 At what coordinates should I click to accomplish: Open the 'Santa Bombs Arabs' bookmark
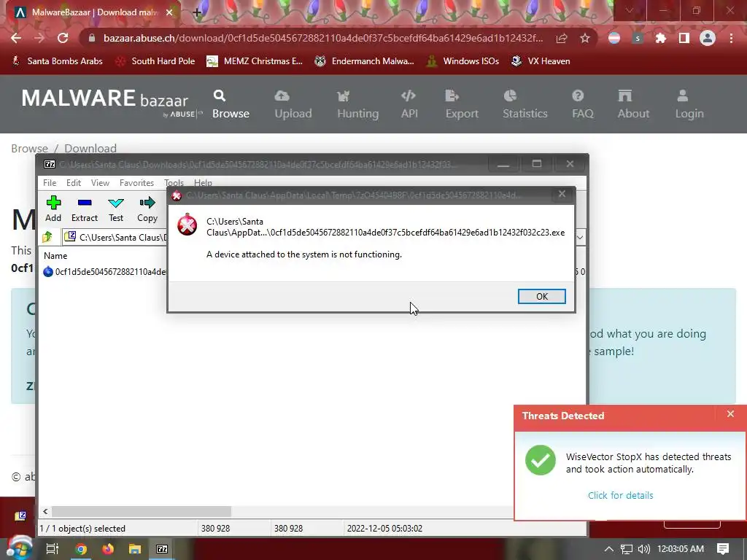[x=57, y=61]
